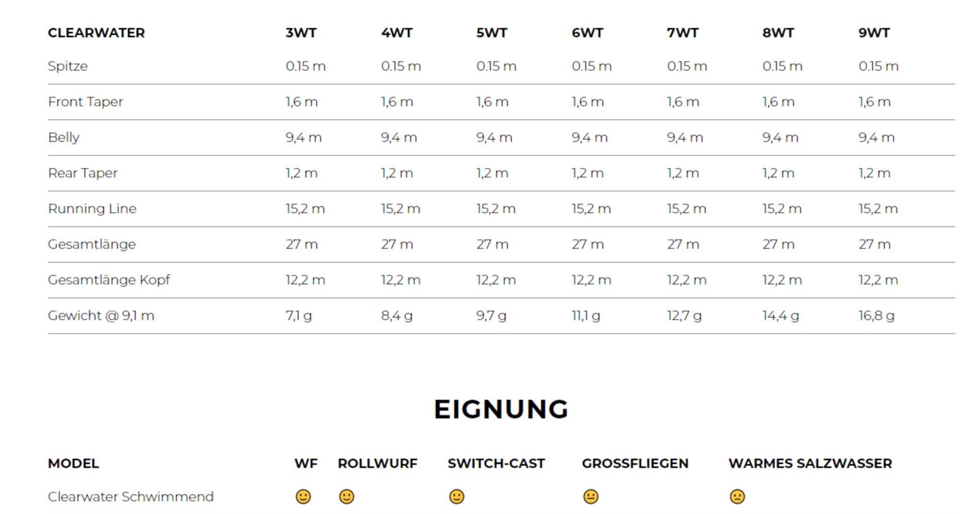The width and height of the screenshot is (980, 514).
Task: Click the MODEL column header
Action: [x=73, y=463]
